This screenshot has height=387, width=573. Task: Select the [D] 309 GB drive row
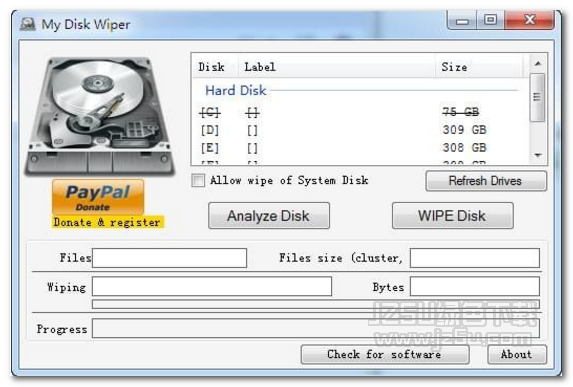pos(360,130)
